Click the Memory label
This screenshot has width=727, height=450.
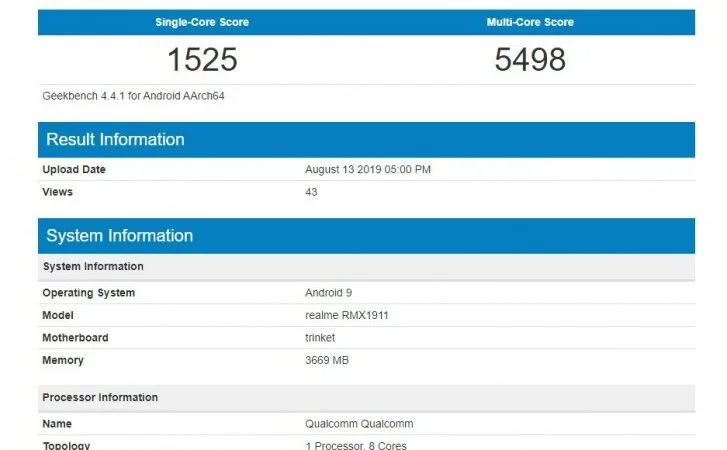click(x=63, y=360)
